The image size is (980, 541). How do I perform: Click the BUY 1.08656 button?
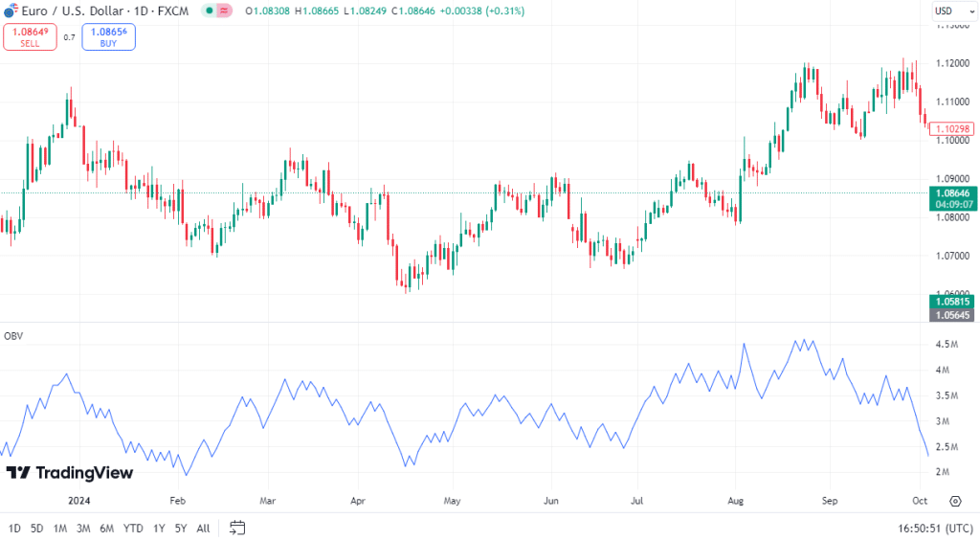(109, 37)
